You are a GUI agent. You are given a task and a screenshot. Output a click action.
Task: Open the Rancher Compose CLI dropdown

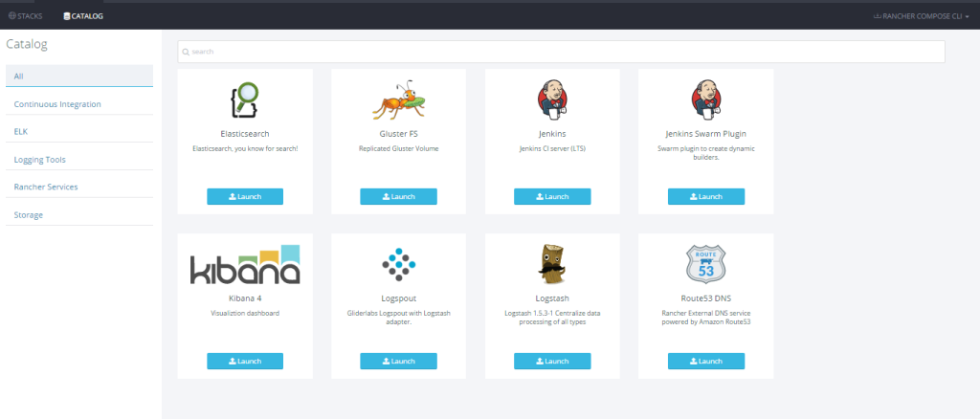(x=923, y=16)
